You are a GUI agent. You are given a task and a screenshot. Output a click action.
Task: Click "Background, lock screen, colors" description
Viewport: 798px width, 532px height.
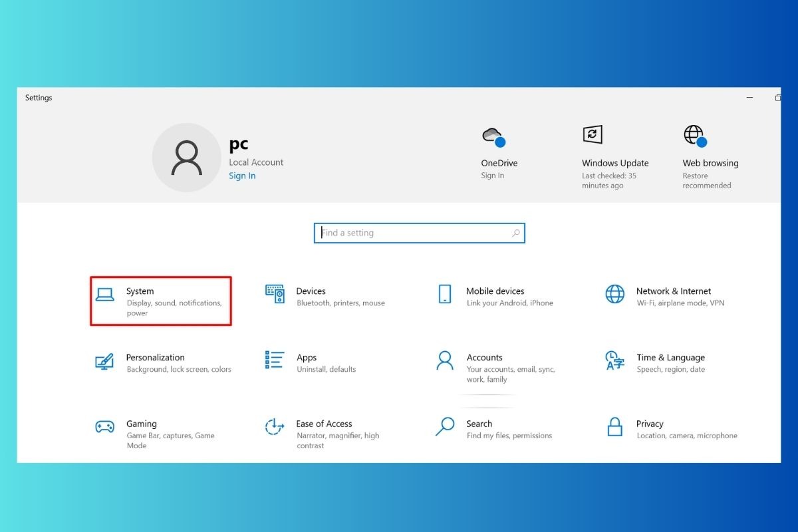tap(179, 370)
